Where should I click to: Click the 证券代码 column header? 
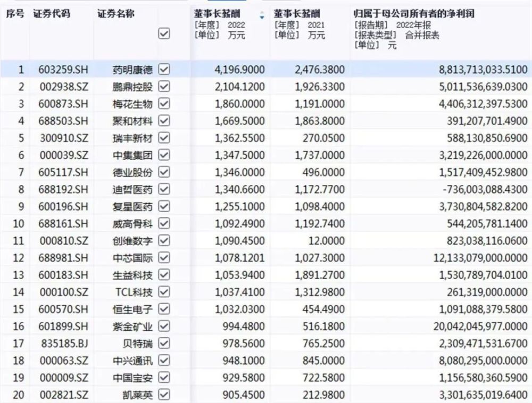point(51,14)
